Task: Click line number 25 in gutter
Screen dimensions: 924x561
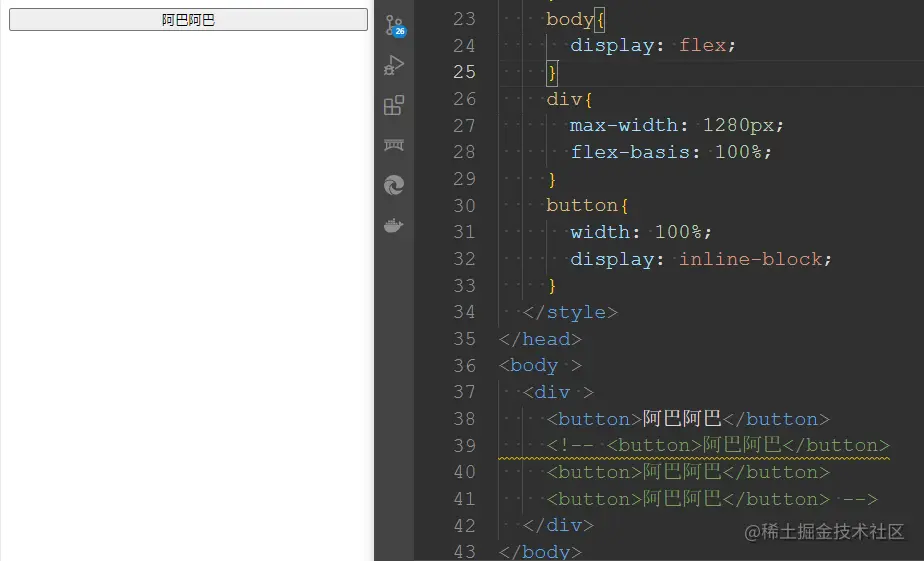Action: pyautogui.click(x=464, y=72)
